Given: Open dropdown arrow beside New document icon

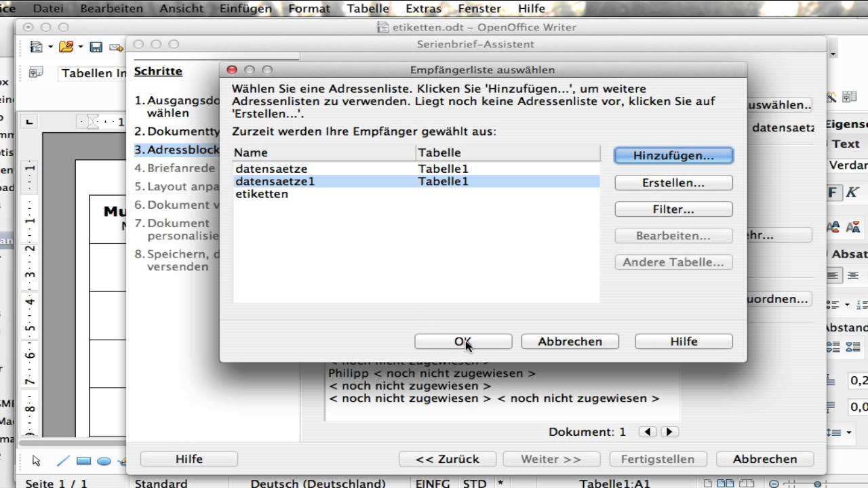Looking at the screenshot, I should point(50,47).
